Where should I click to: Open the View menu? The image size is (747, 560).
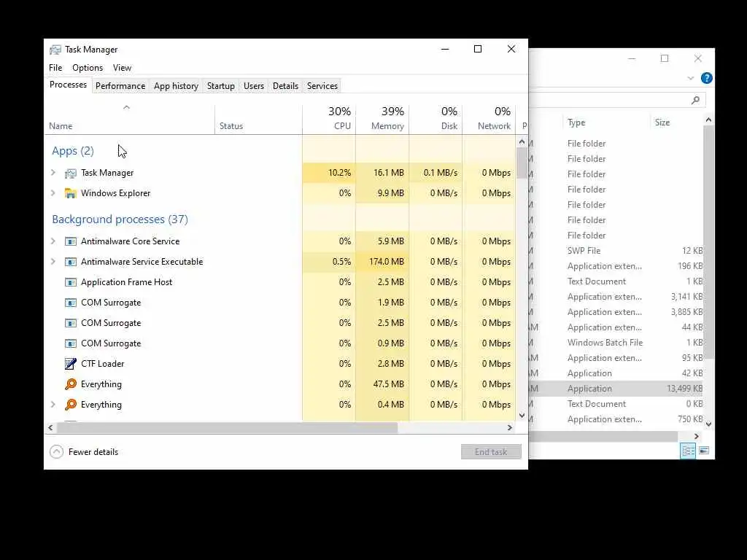pyautogui.click(x=122, y=68)
